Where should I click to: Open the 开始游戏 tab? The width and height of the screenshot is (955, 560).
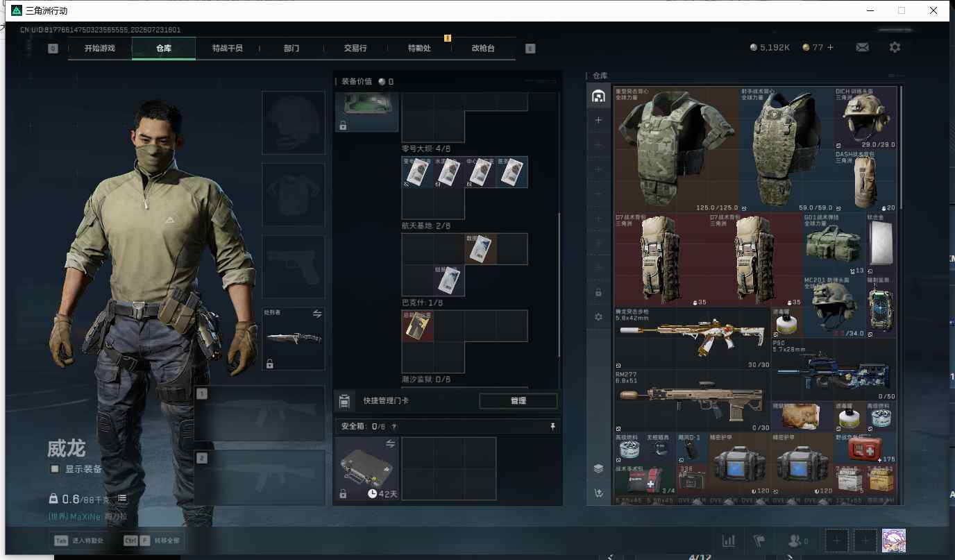(x=100, y=49)
